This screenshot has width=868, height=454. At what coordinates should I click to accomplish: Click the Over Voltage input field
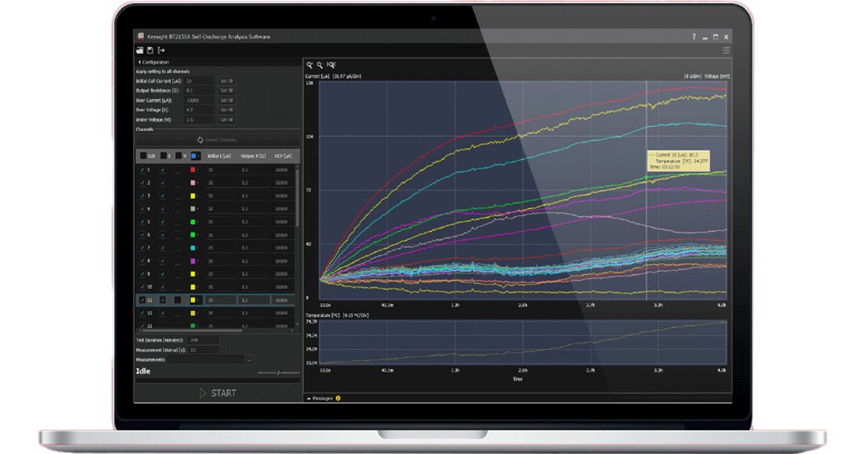click(x=200, y=110)
